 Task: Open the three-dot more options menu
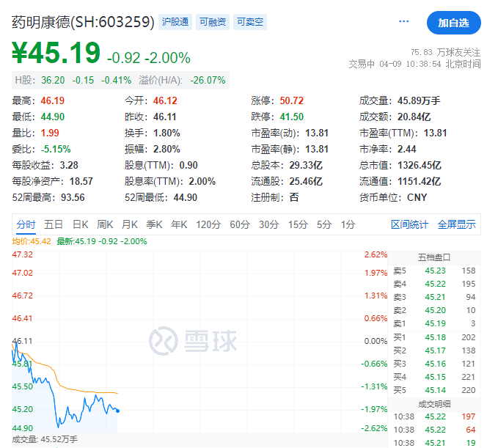coord(403,21)
